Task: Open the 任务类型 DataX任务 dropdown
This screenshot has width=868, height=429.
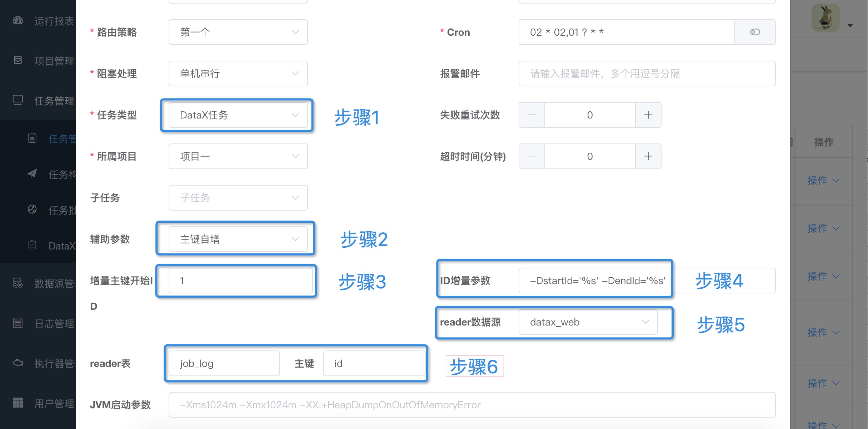Action: [238, 115]
